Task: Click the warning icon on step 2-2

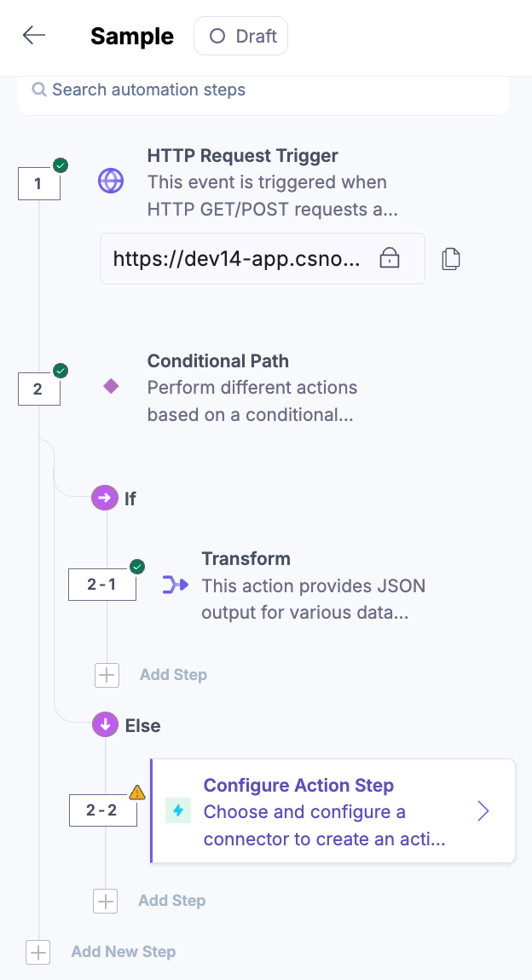Action: coord(136,793)
